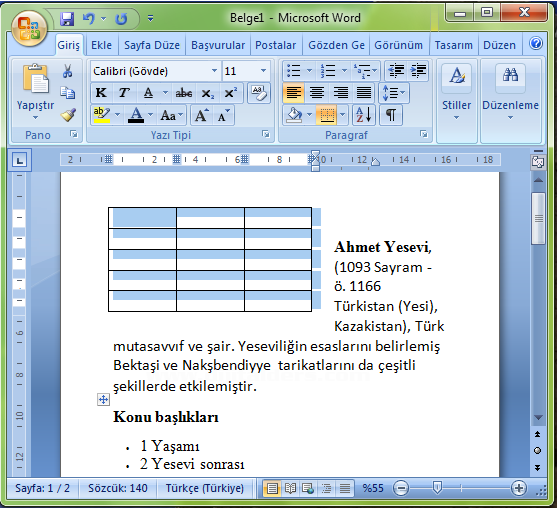This screenshot has width=557, height=508.
Task: Click the Sözcük: 140 word count
Action: (x=118, y=488)
